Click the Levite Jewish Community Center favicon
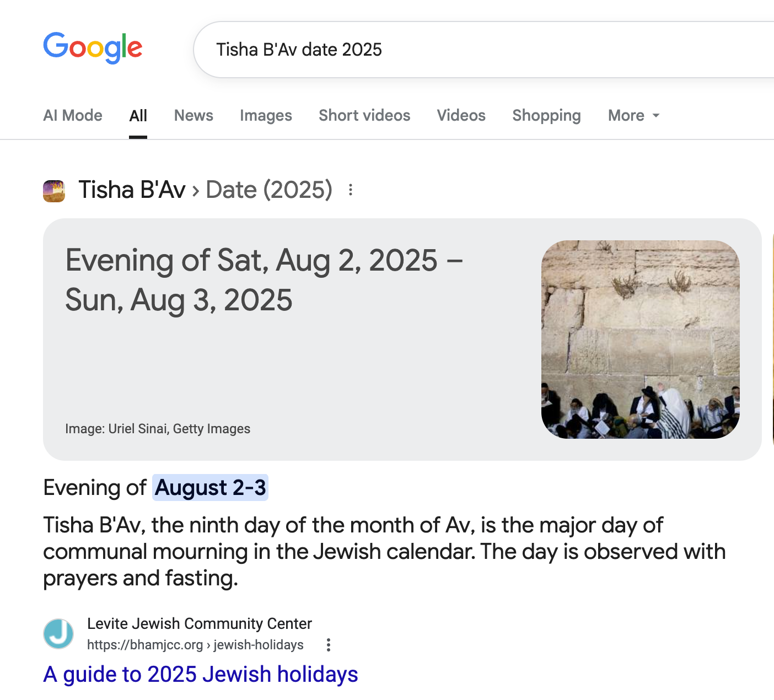The width and height of the screenshot is (774, 700). (58, 634)
